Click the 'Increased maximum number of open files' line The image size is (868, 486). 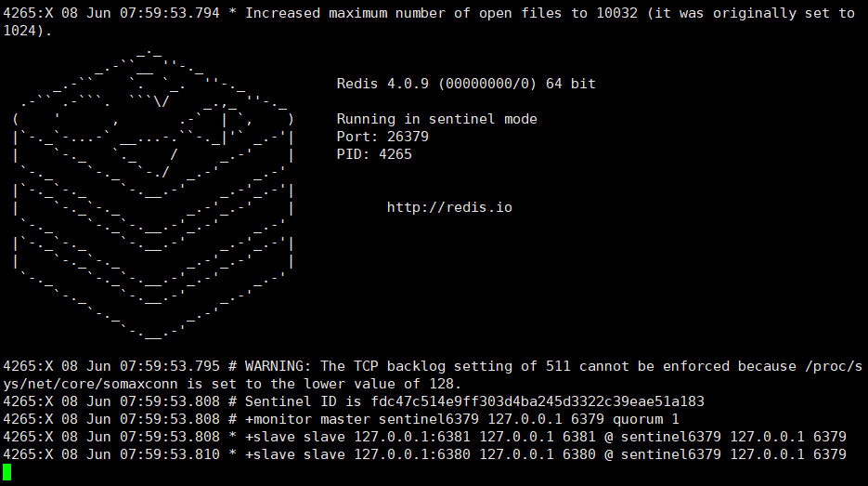(430, 13)
